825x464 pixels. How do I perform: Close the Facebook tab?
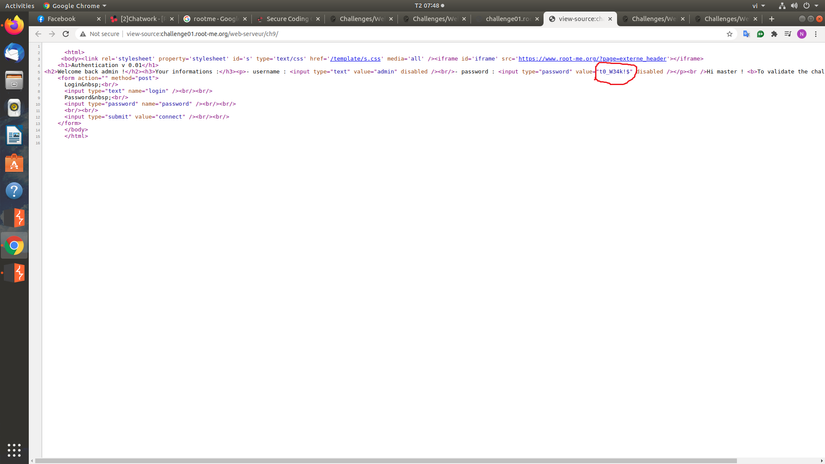[98, 19]
